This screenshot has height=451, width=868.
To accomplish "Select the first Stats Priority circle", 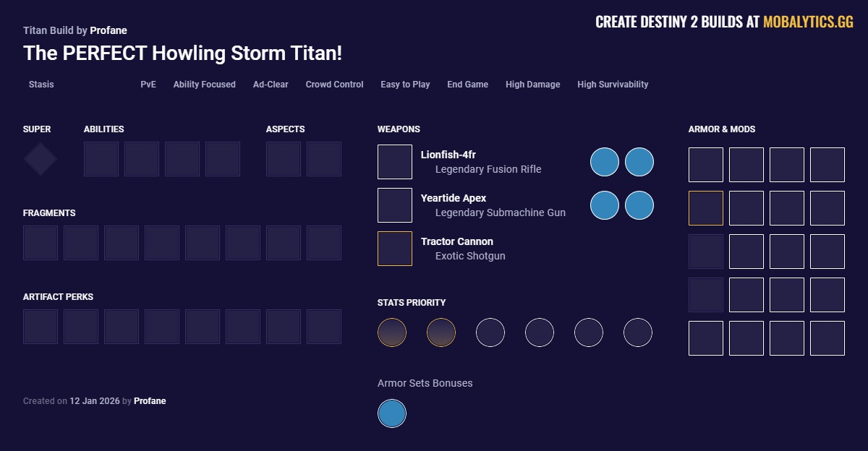I will point(392,332).
